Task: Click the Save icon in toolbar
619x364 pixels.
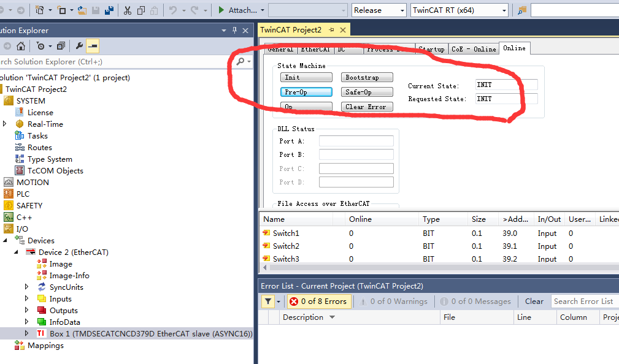Action: [x=96, y=10]
